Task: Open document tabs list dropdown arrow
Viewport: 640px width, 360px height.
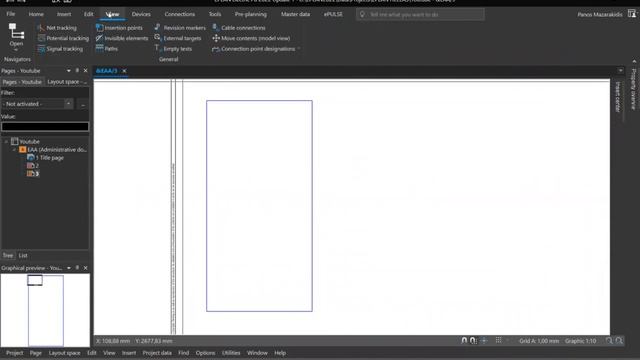Action: pyautogui.click(x=620, y=71)
